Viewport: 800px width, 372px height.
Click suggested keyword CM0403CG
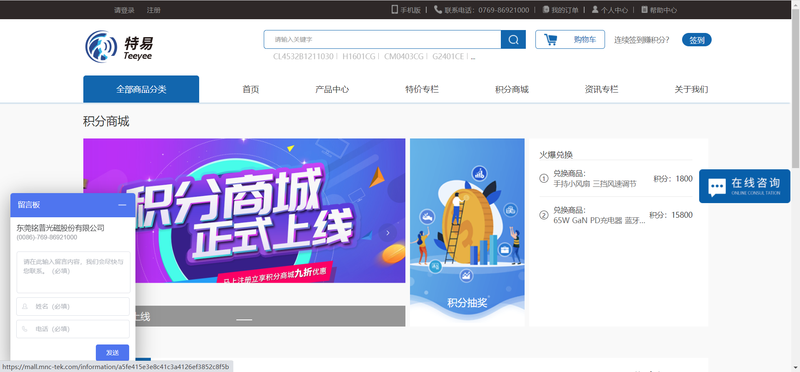tap(404, 56)
